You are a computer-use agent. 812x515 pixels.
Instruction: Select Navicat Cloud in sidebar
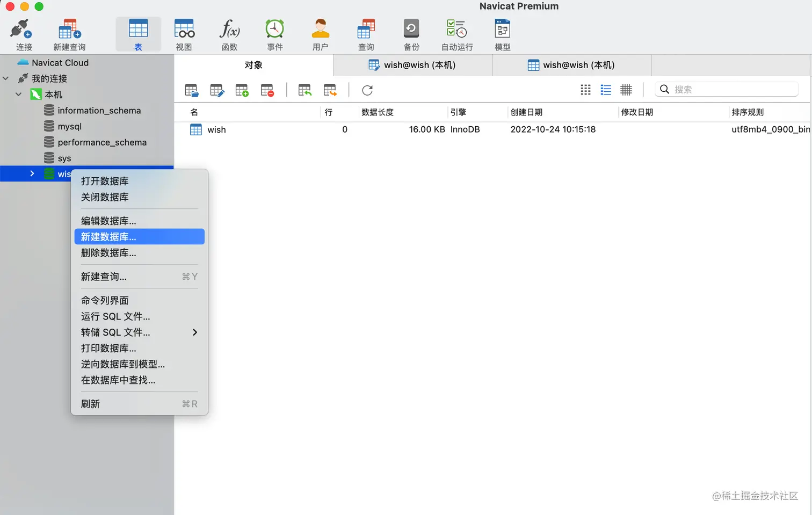(60, 63)
